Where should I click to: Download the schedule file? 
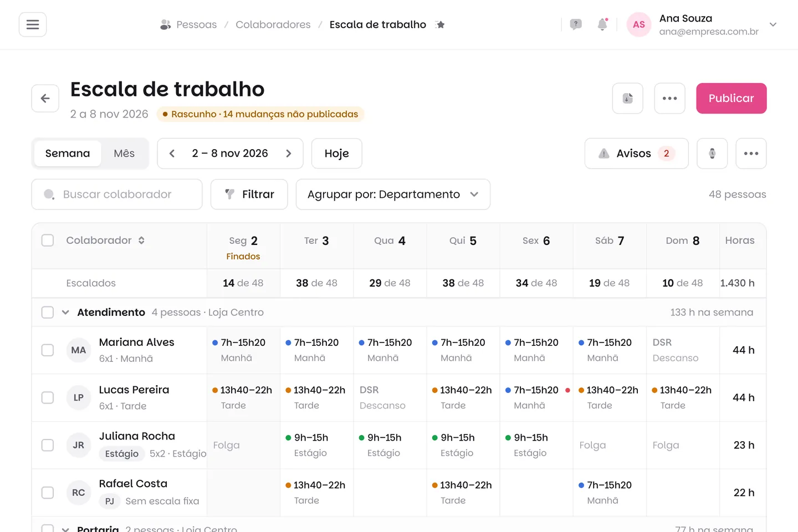coord(628,98)
